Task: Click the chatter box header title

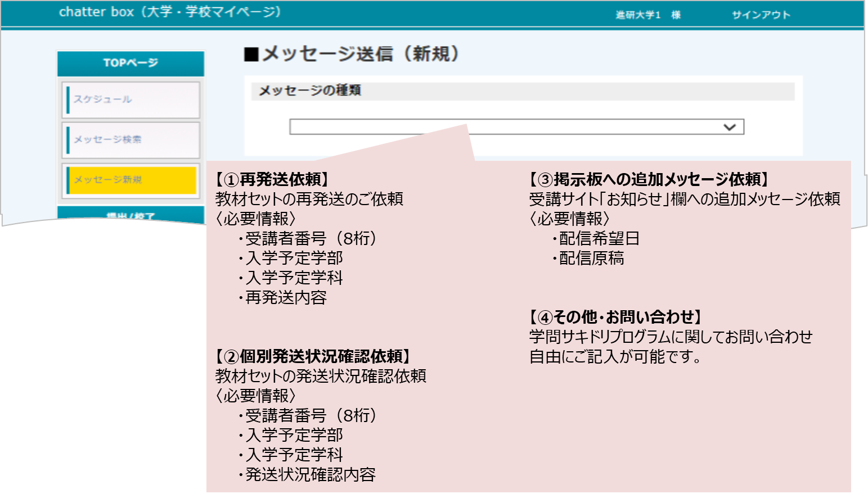Action: (169, 12)
